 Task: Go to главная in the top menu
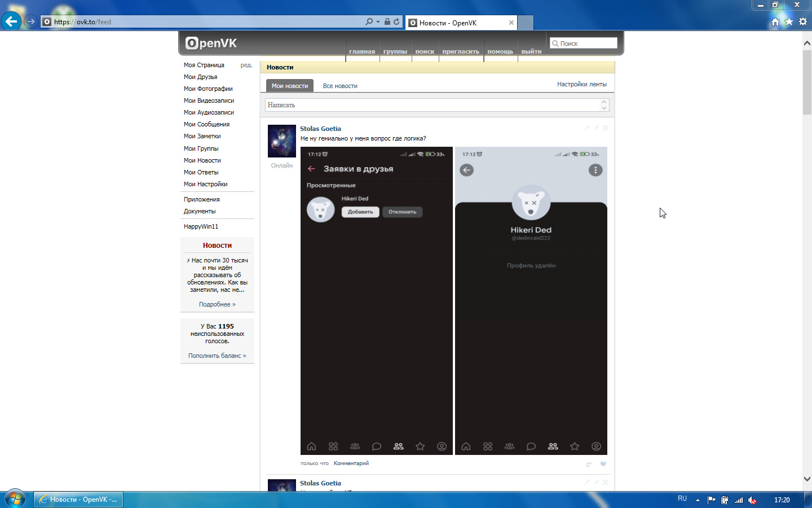click(x=362, y=51)
